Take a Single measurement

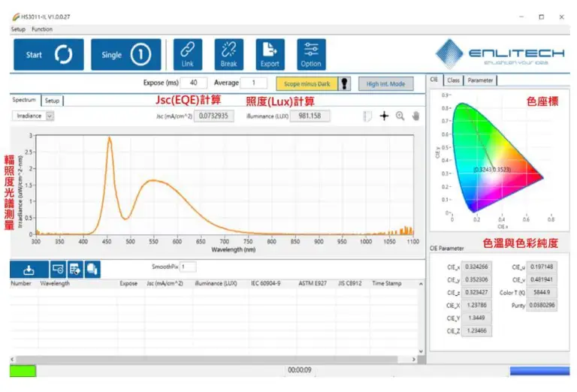(126, 54)
